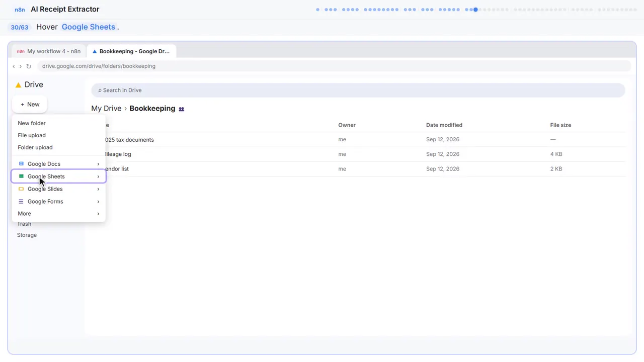Expand the Google Slides submenu arrow
This screenshot has width=644, height=362.
click(x=98, y=189)
